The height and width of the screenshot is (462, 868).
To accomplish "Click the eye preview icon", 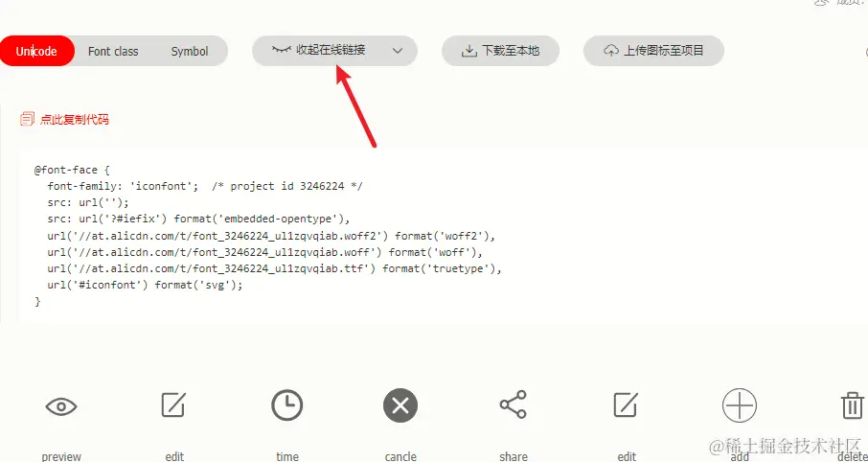I will pyautogui.click(x=61, y=407).
